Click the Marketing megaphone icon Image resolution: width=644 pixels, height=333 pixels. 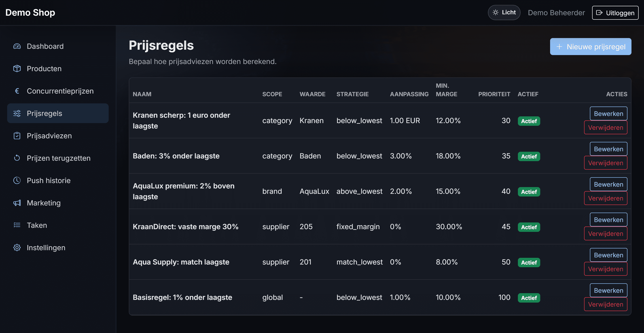tap(17, 203)
